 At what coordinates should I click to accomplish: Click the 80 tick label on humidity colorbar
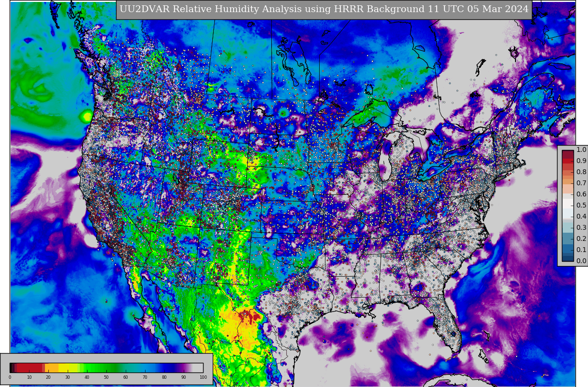(x=164, y=377)
